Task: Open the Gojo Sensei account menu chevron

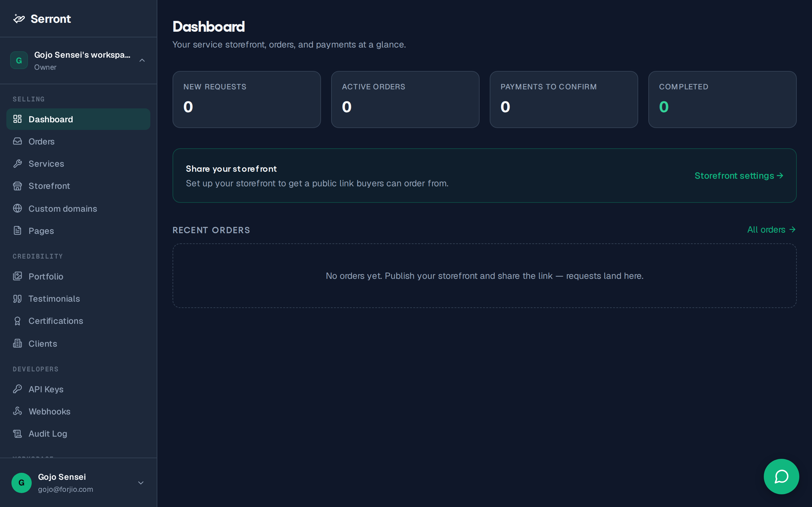Action: (141, 483)
